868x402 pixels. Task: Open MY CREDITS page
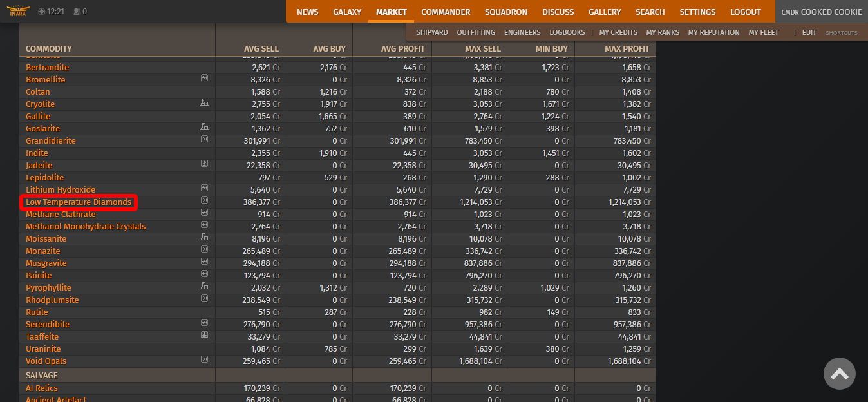pos(618,32)
